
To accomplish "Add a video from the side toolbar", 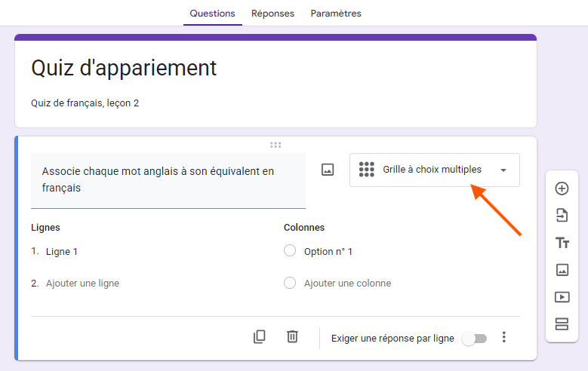I will 562,296.
